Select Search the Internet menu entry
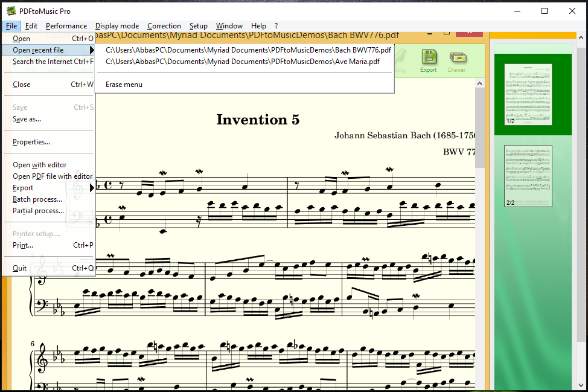588x392 pixels. [x=49, y=62]
